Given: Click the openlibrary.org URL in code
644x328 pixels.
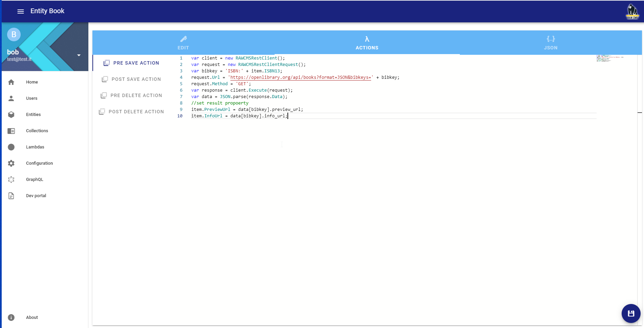Looking at the screenshot, I should coord(300,77).
